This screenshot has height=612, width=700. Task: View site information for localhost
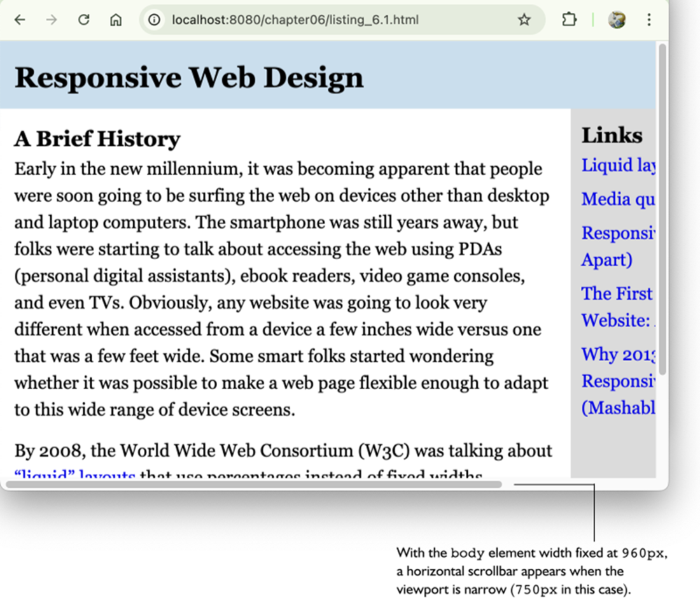(154, 20)
